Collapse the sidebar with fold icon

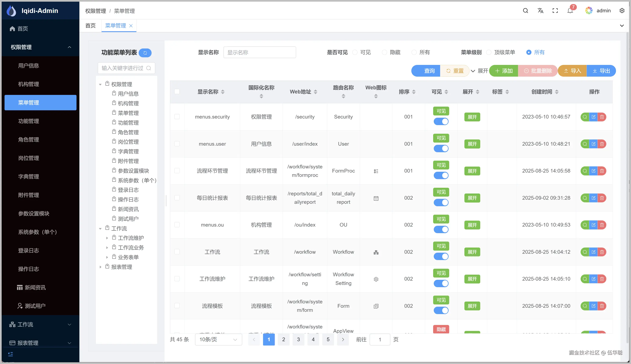[x=10, y=354]
